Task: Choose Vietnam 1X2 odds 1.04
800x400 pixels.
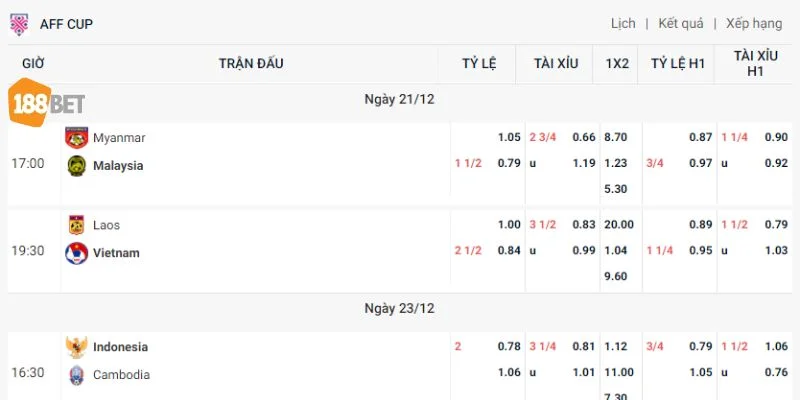Action: 615,251
